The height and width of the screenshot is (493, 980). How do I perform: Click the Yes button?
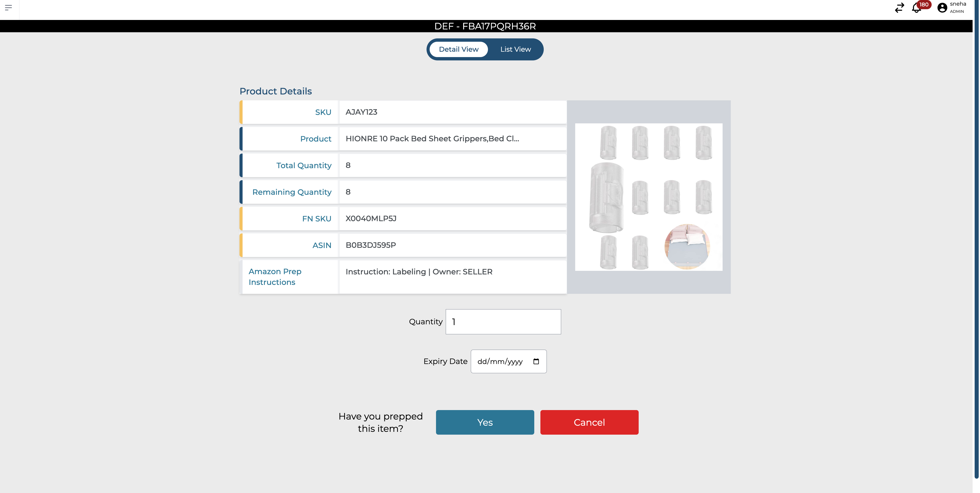[x=485, y=422]
